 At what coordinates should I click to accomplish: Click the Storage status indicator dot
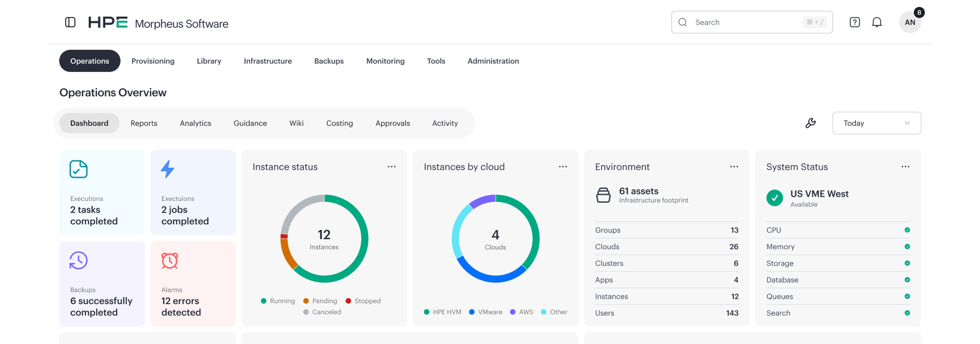[907, 263]
